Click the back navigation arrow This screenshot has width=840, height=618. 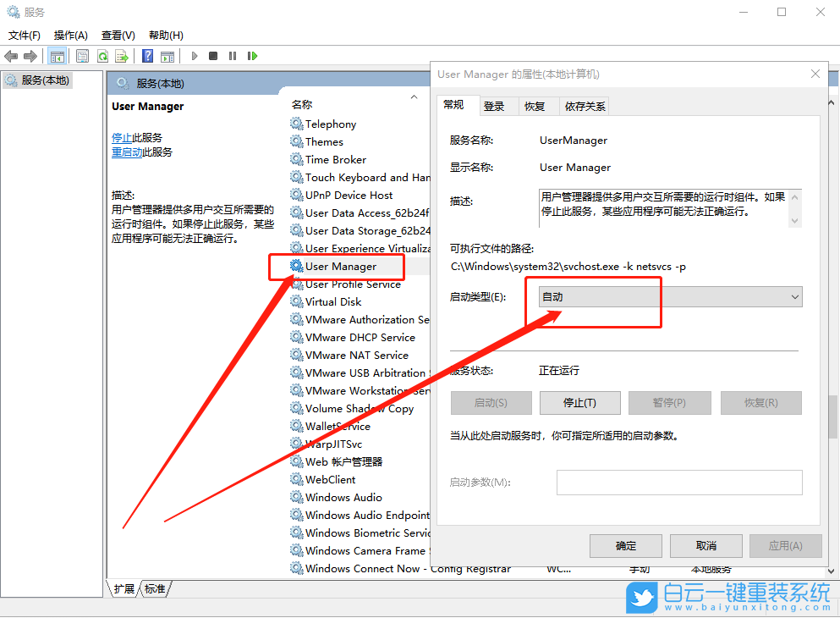11,56
